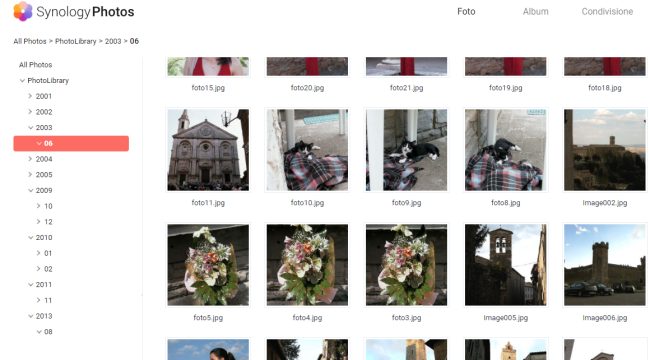
Task: Open the foto19.jpg thumbnail
Action: (x=505, y=66)
